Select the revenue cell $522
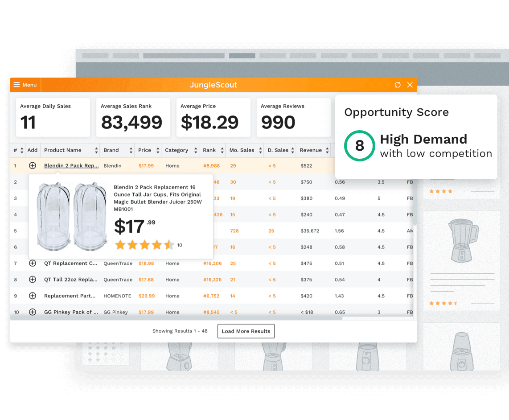The width and height of the screenshot is (509, 420). click(x=307, y=166)
